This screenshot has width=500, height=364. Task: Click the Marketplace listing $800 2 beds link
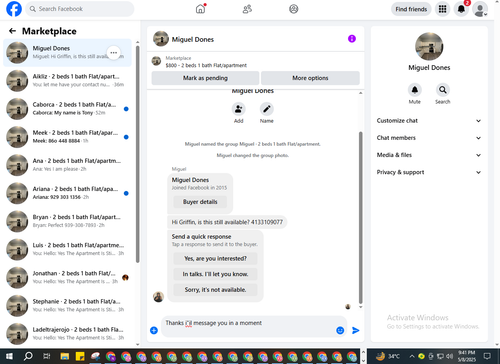click(206, 65)
